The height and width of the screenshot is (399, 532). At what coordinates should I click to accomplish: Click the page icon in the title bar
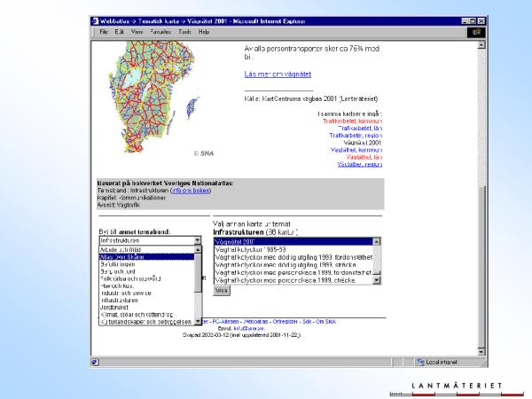pos(97,20)
